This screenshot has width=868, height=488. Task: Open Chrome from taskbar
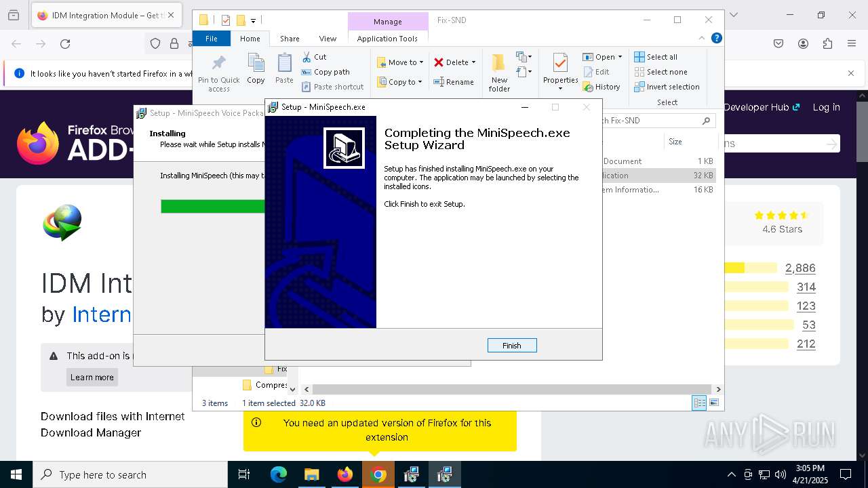pyautogui.click(x=378, y=474)
